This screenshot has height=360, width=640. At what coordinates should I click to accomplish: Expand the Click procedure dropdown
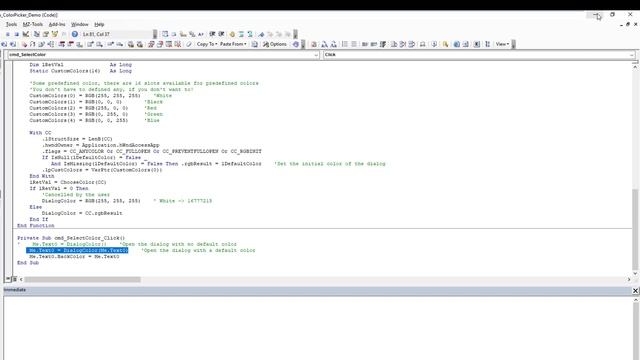(632, 55)
